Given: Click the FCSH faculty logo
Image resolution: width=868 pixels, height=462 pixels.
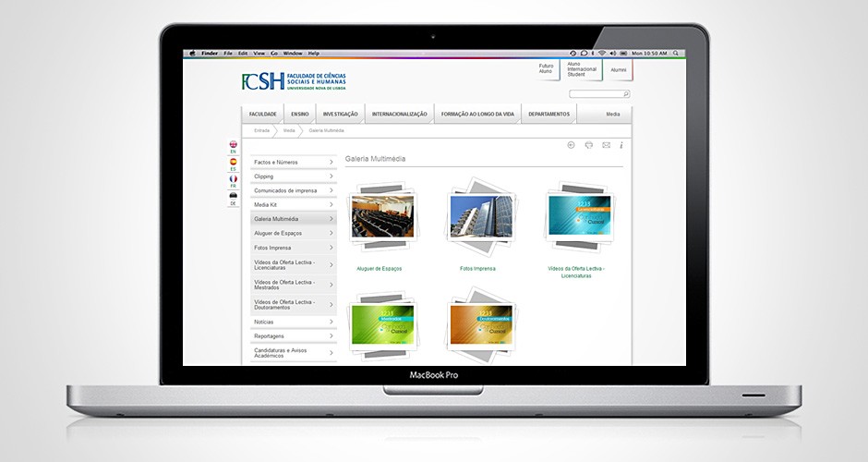Looking at the screenshot, I should point(294,81).
